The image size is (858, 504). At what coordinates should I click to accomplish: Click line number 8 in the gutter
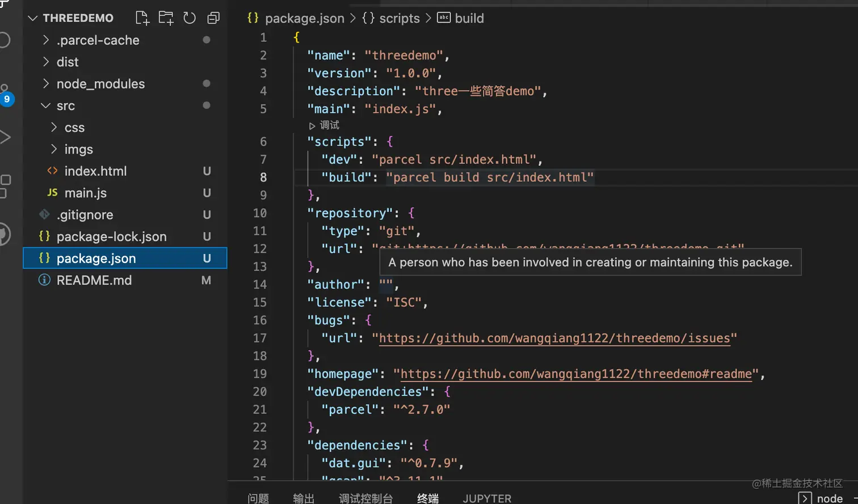263,177
